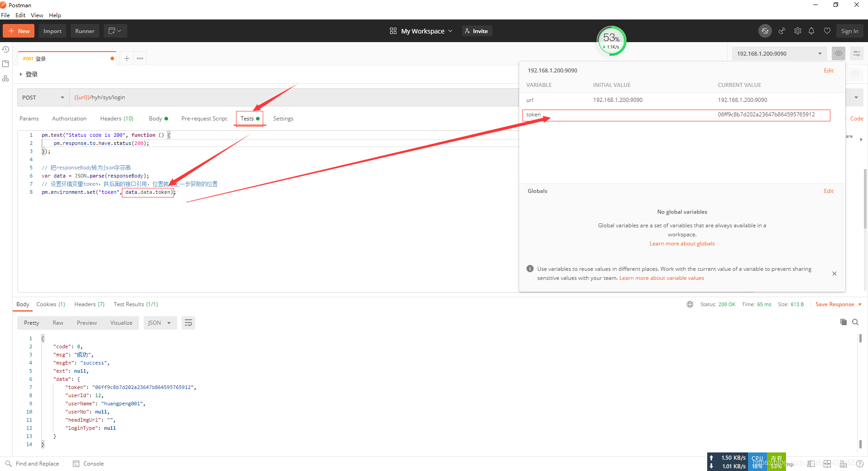Image resolution: width=868 pixels, height=471 pixels.
Task: Open the manage environments sliders icon
Action: 856,53
